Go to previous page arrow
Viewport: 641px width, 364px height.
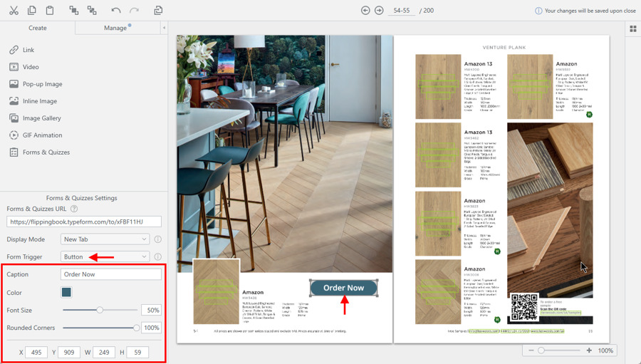[365, 10]
